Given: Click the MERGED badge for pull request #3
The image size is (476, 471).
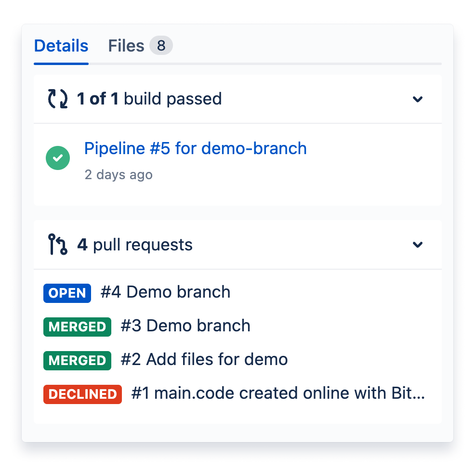Looking at the screenshot, I should coord(77,327).
